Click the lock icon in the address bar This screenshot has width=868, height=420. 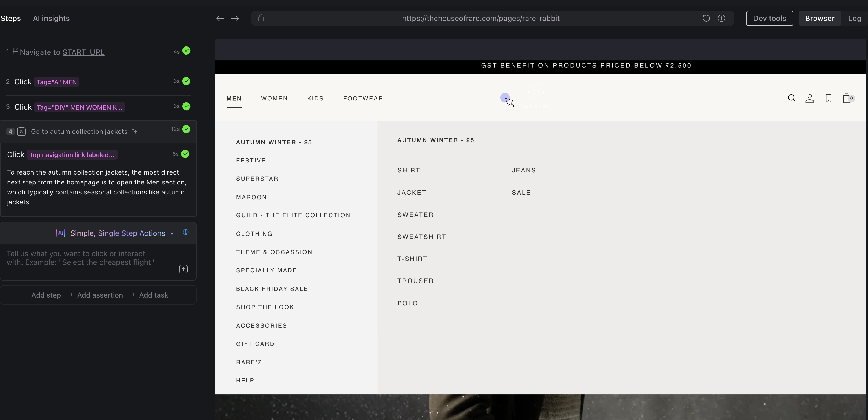tap(261, 18)
